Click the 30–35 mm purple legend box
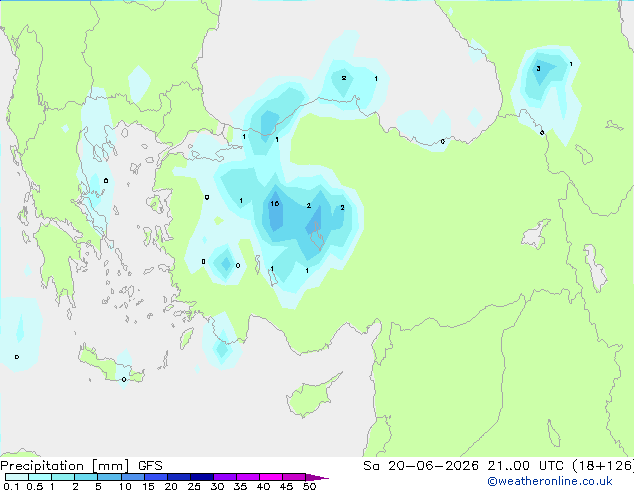This screenshot has height=490, width=634. (x=224, y=477)
